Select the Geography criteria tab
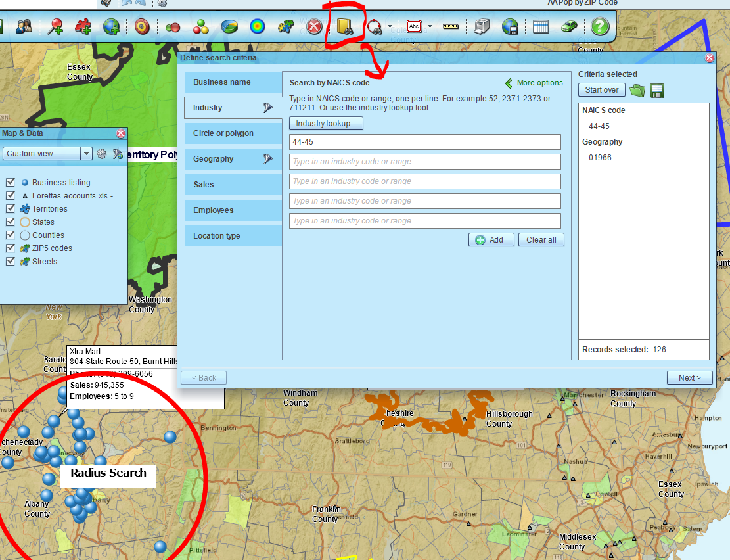730x560 pixels. pos(233,159)
